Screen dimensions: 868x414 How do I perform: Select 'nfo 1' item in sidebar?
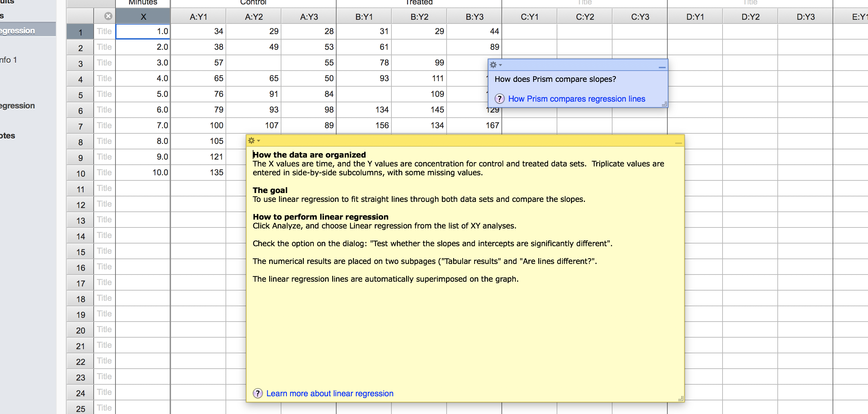9,60
